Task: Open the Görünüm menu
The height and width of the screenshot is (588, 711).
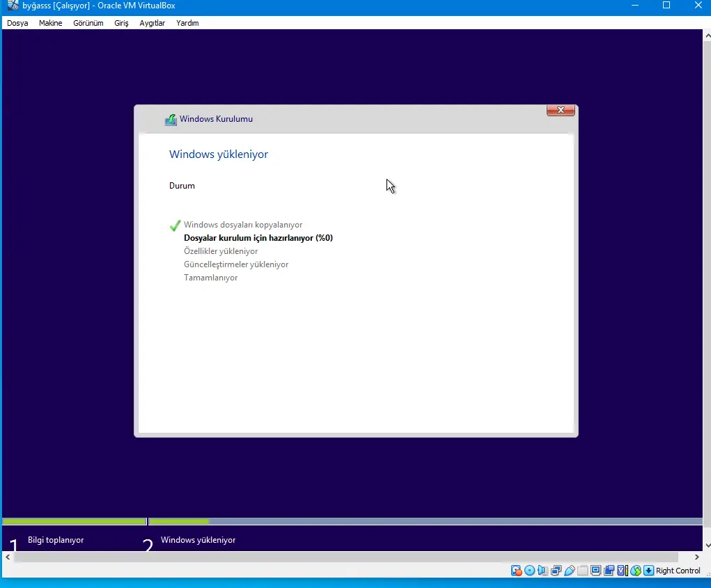Action: (88, 23)
